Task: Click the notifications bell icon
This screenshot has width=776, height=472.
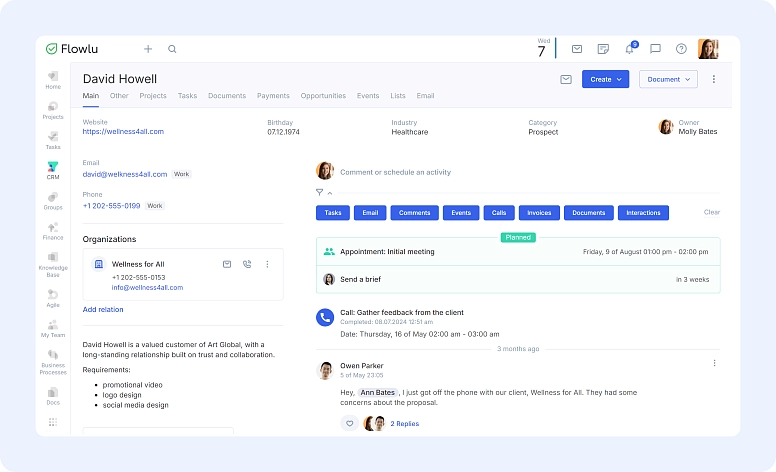Action: 630,49
